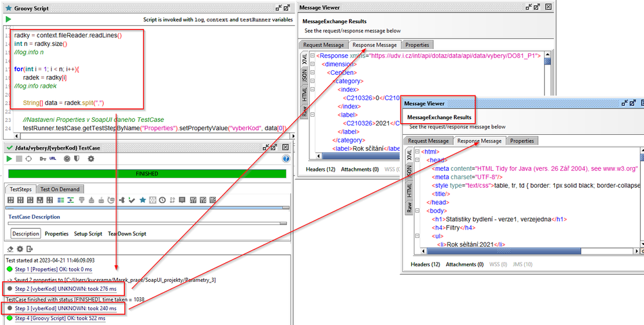Collapse the Response root XML node
This screenshot has width=644, height=325.
point(313,55)
